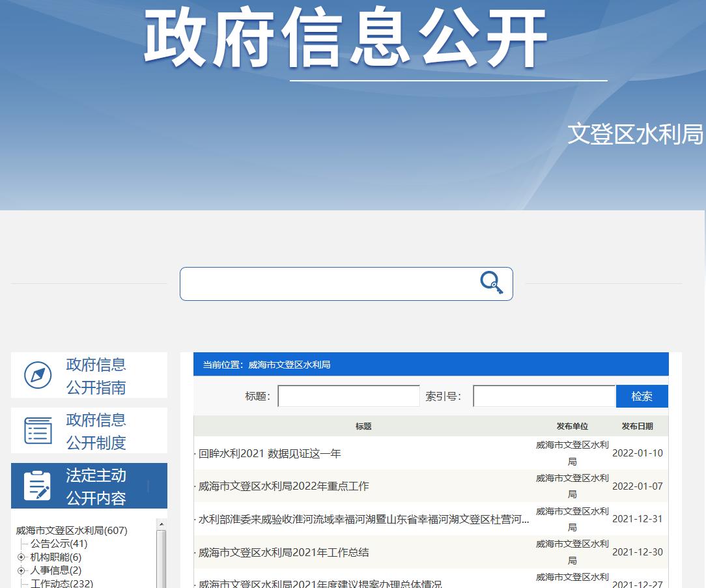This screenshot has width=706, height=588.
Task: Open 威海市文登区水利局2021年工作总结 article
Action: pos(284,552)
